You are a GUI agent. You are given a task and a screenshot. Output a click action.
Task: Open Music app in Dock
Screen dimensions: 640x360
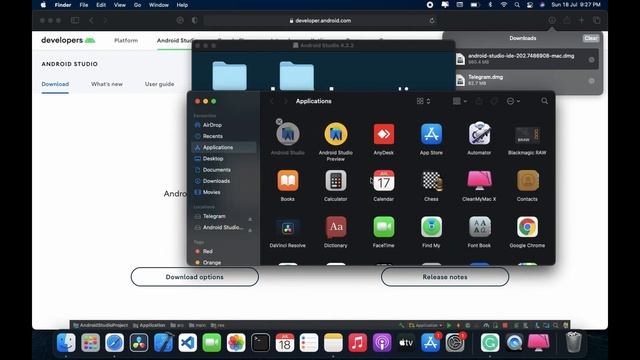(x=358, y=342)
